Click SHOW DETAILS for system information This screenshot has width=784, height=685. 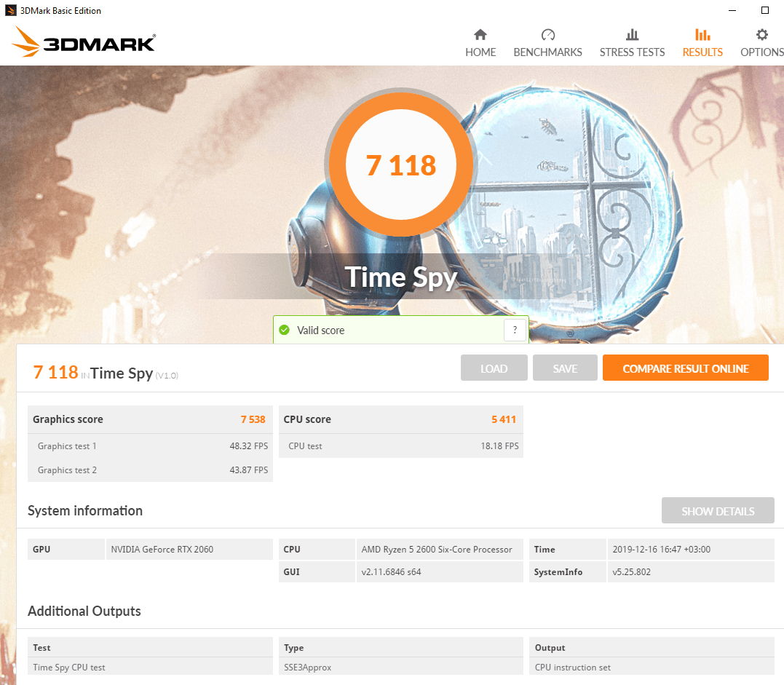[718, 510]
